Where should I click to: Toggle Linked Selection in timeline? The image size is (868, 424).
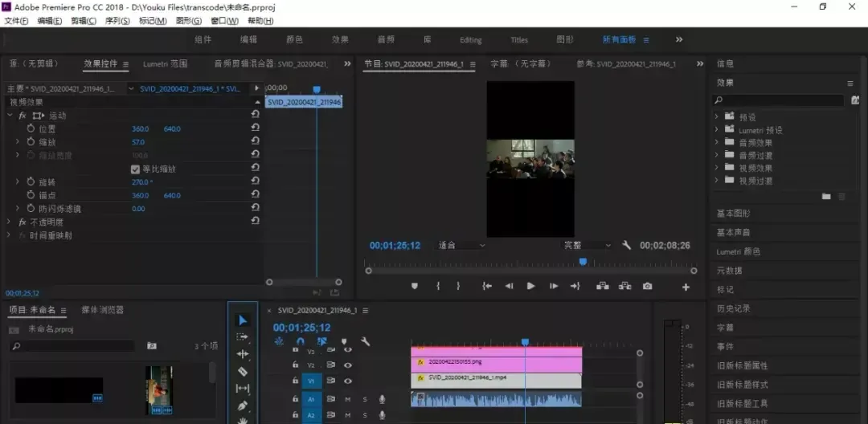tap(322, 341)
